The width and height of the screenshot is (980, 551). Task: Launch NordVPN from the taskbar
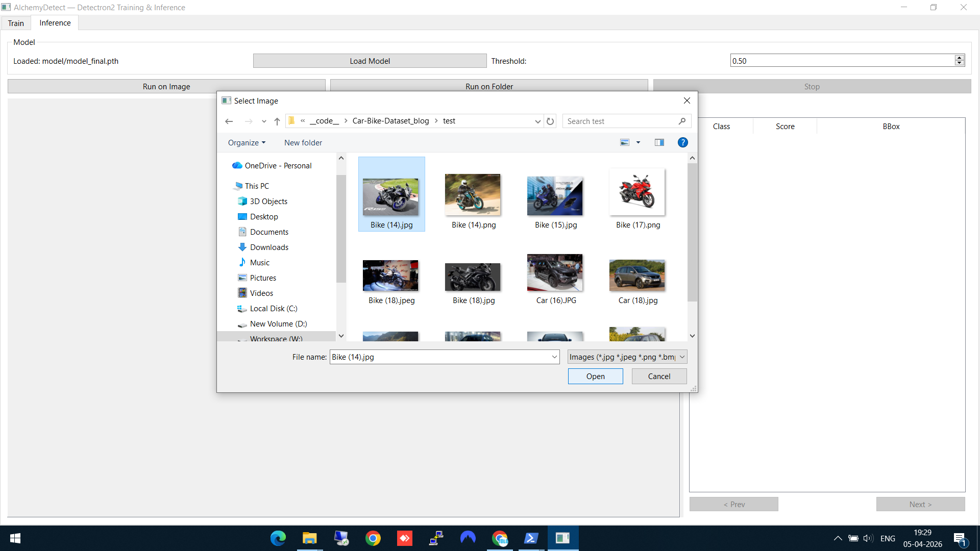point(468,538)
